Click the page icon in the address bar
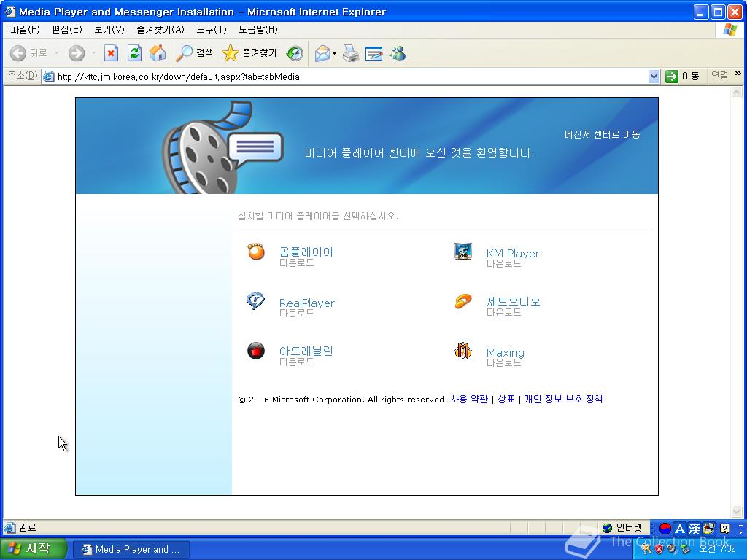Viewport: 747px width, 560px height. point(49,77)
